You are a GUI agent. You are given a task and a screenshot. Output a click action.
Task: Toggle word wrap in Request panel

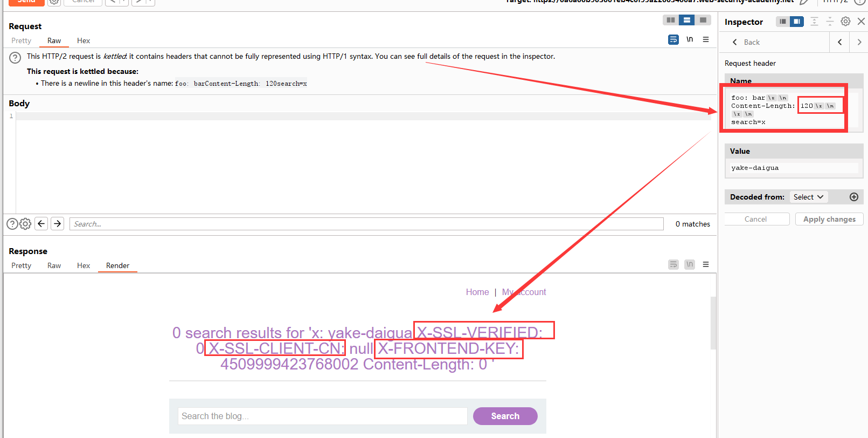click(x=673, y=39)
